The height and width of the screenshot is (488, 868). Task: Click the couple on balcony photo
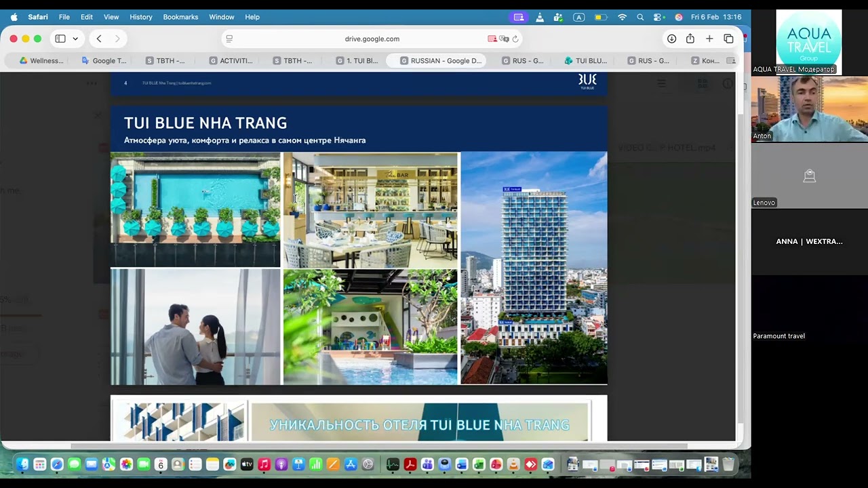[x=195, y=327]
